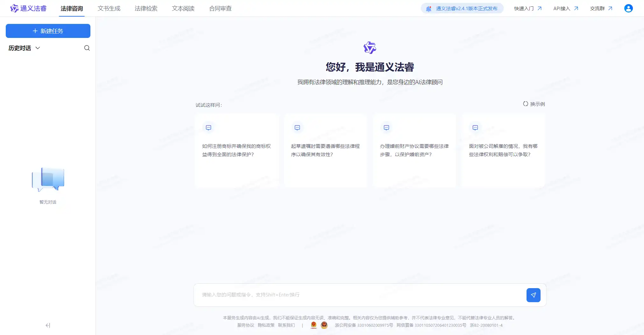Collapse sidebar with the arrow icon
This screenshot has height=335, width=644.
click(x=48, y=325)
